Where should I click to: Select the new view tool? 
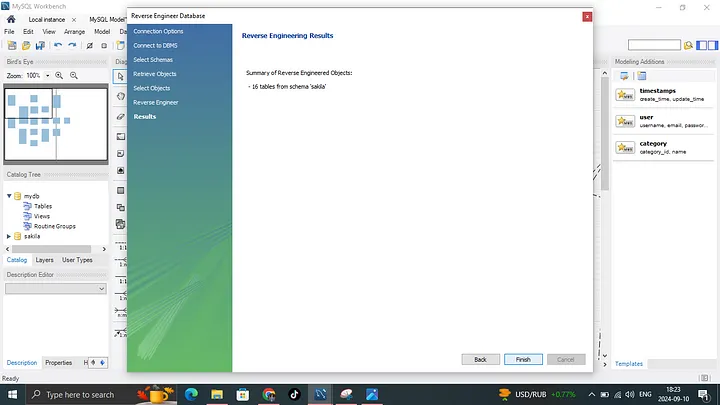121,207
